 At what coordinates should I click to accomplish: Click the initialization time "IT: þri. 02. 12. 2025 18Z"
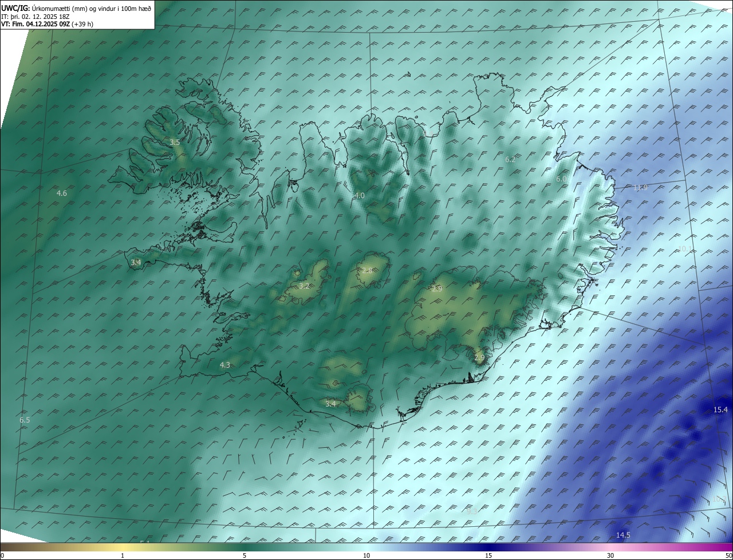(x=36, y=17)
